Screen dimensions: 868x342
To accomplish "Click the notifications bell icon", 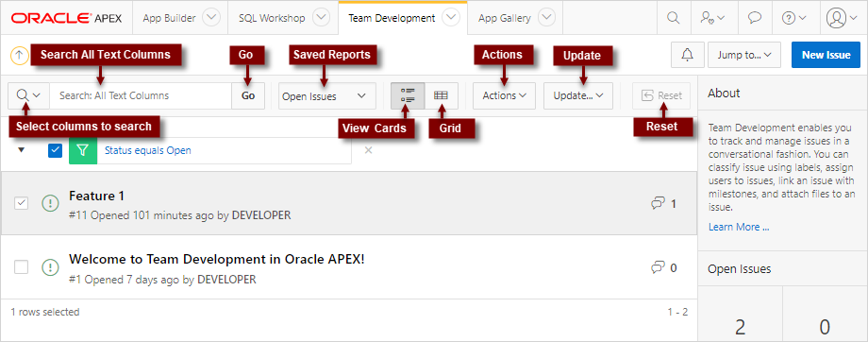I will click(x=687, y=55).
